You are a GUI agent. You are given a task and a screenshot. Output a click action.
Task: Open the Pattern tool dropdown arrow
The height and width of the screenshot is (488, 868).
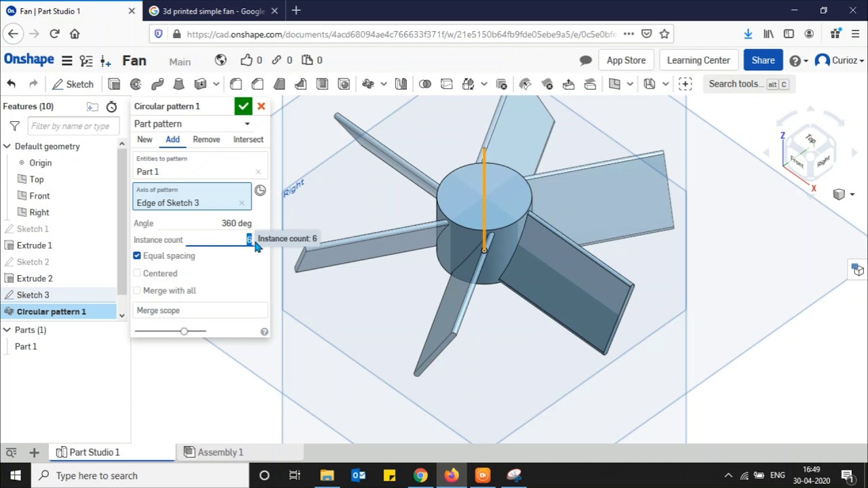tap(384, 84)
